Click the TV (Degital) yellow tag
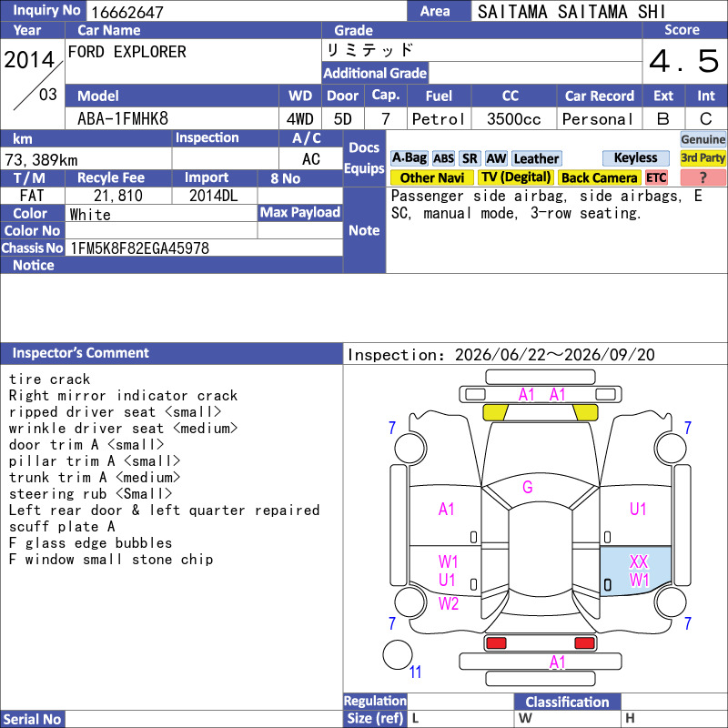The image size is (728, 728). tap(516, 177)
